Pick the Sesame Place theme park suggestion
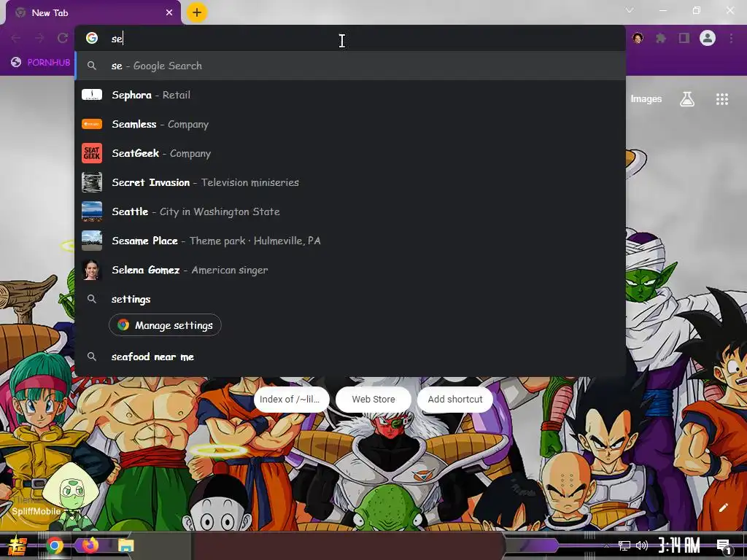 point(350,241)
